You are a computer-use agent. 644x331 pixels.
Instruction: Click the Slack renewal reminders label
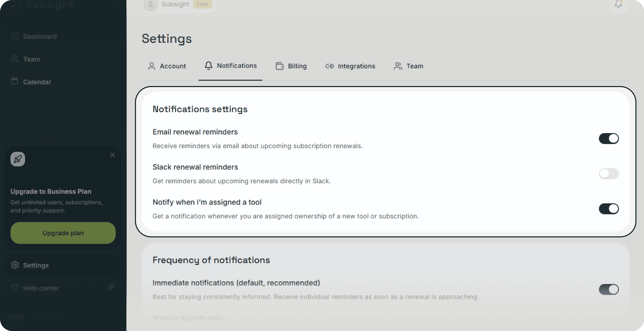pos(195,167)
